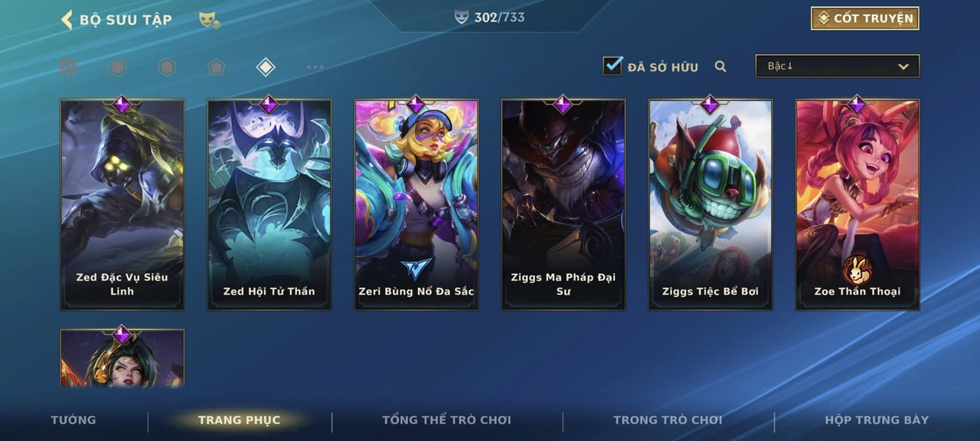Select the all-rarities grid filter icon
This screenshot has height=441, width=980.
pos(69,67)
